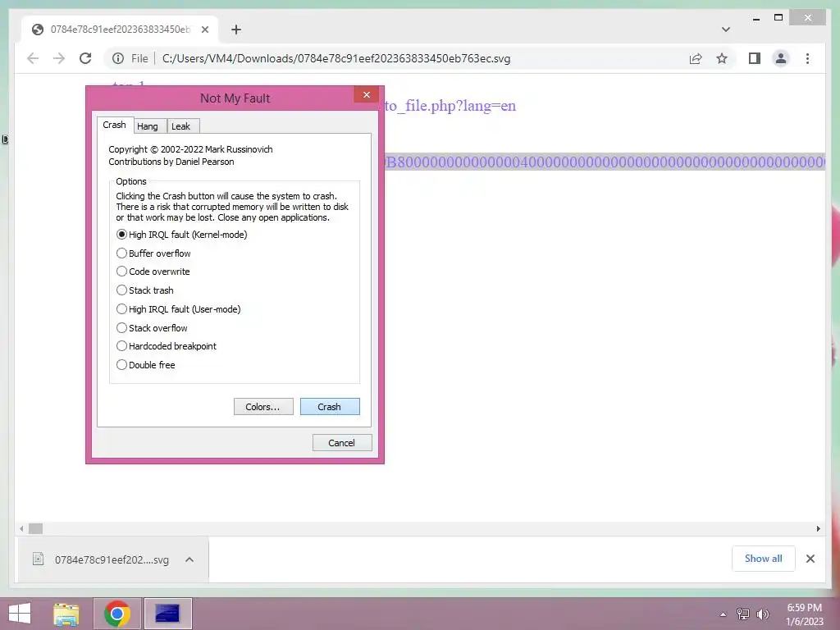840x630 pixels.
Task: Choose Code overwrite crash option
Action: tap(153, 272)
